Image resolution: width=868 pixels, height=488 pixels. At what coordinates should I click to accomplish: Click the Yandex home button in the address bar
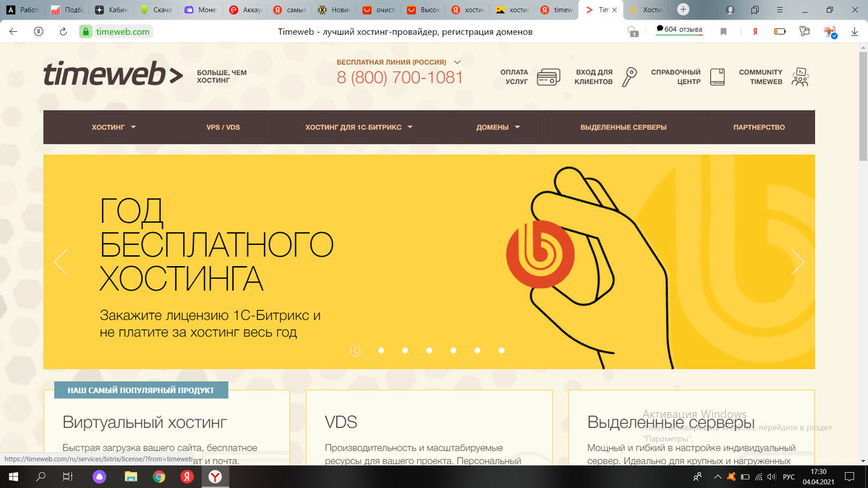click(x=38, y=32)
